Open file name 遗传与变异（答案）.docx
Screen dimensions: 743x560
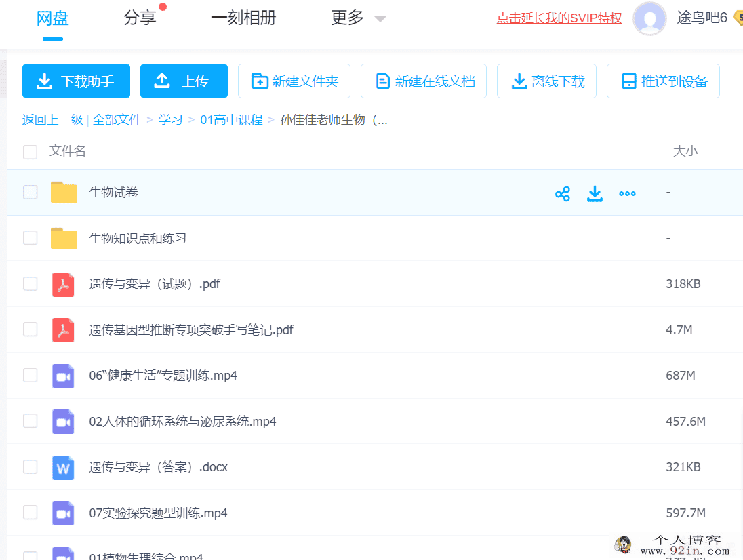point(158,467)
